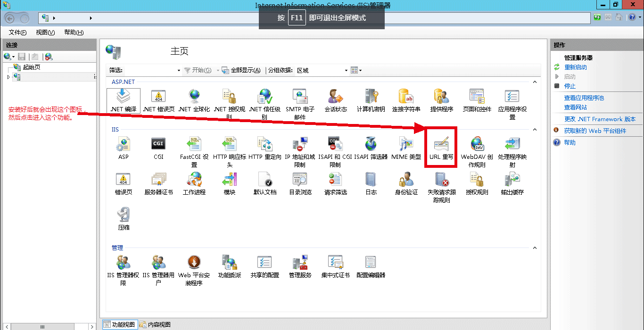This screenshot has height=330, width=644.
Task: Open the 页面和控件 feature
Action: [x=477, y=101]
